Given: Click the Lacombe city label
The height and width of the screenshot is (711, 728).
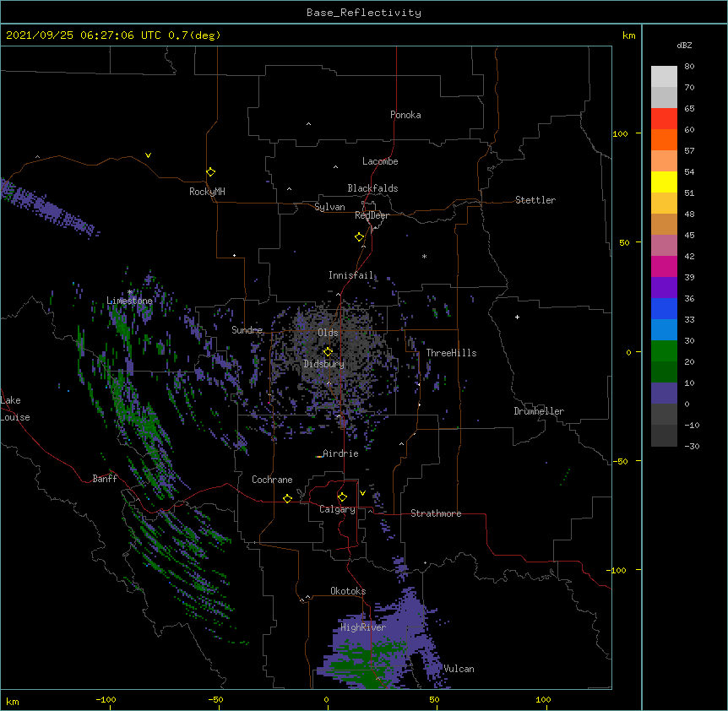Looking at the screenshot, I should (380, 161).
